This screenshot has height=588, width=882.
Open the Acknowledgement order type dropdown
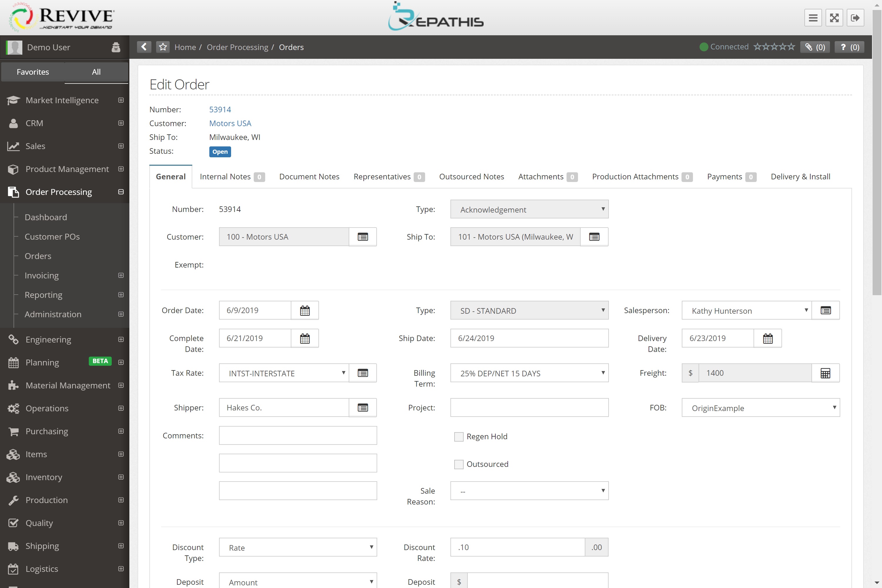click(x=529, y=209)
